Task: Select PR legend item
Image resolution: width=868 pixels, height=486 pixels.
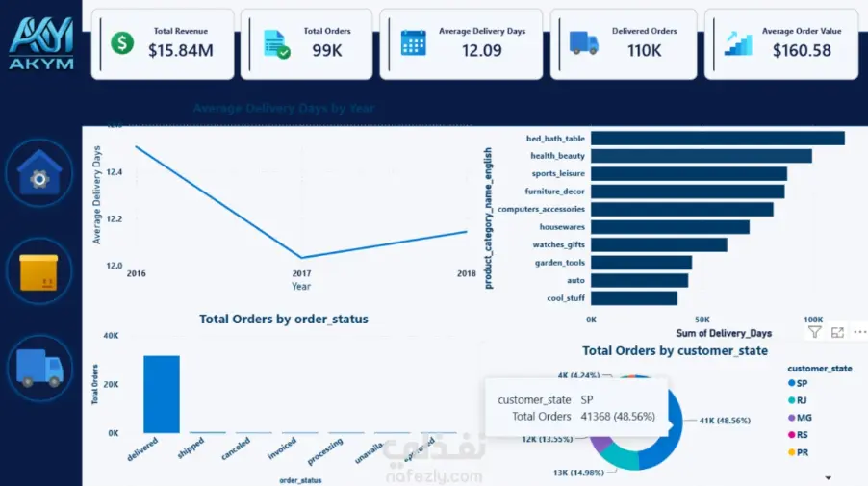Action: (798, 452)
